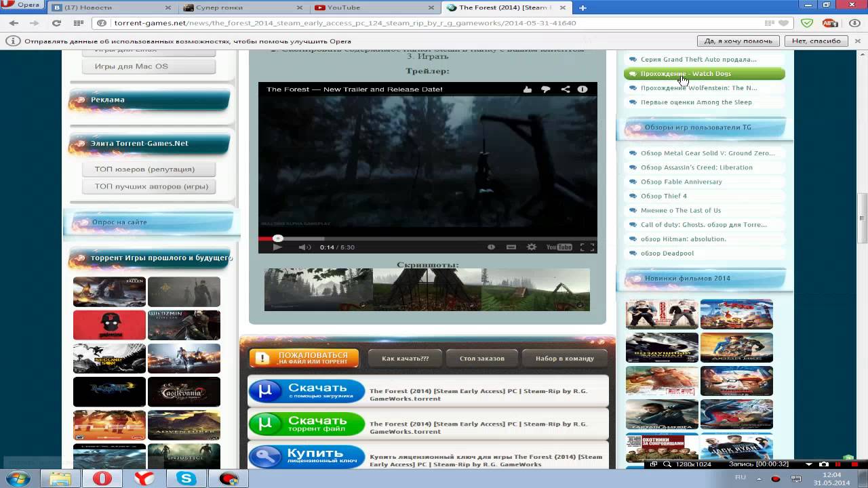Open 'Обзор Fable Anniversary' link
The width and height of the screenshot is (868, 488).
click(682, 182)
